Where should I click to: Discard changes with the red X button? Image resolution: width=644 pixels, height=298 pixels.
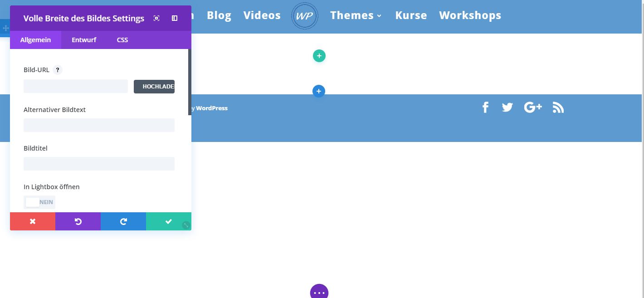coord(33,221)
